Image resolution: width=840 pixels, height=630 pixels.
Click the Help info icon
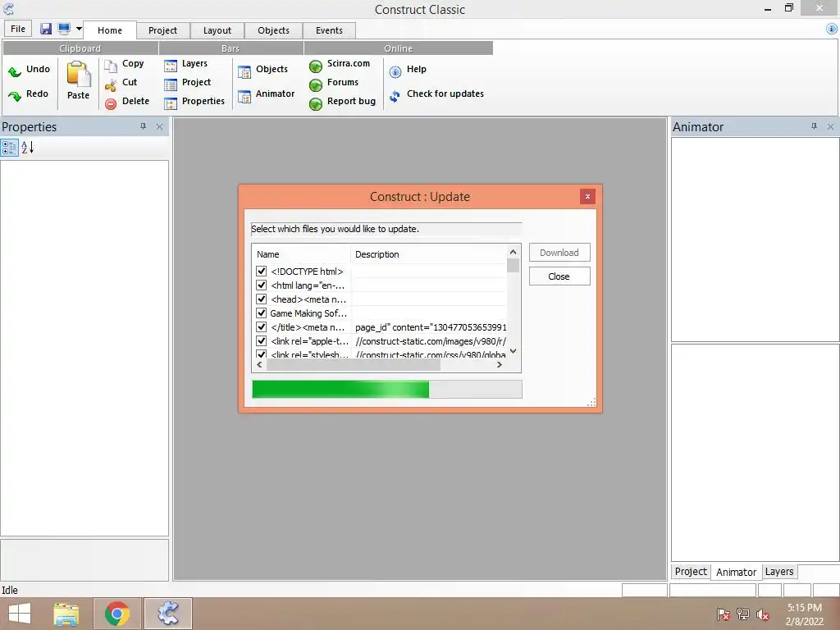pos(395,72)
